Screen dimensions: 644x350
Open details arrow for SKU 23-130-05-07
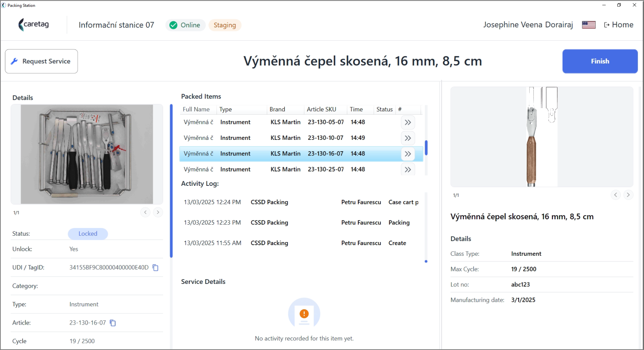coord(408,122)
